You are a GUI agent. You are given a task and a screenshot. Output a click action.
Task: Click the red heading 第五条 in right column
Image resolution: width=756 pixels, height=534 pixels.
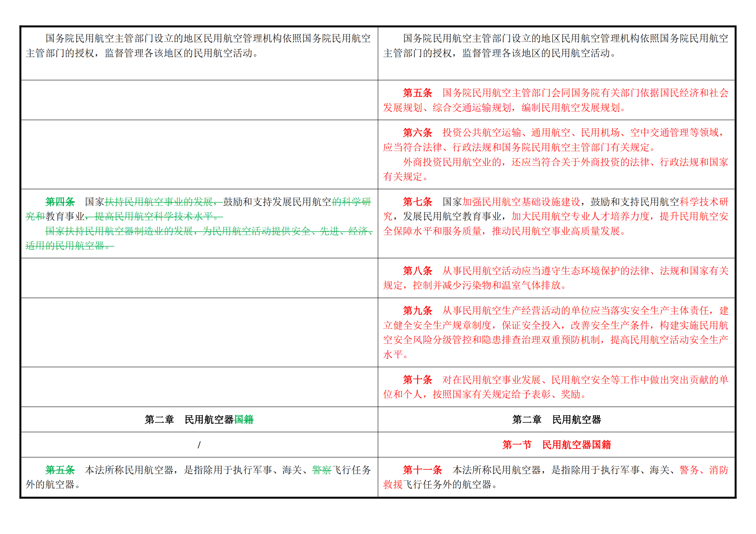click(x=417, y=93)
